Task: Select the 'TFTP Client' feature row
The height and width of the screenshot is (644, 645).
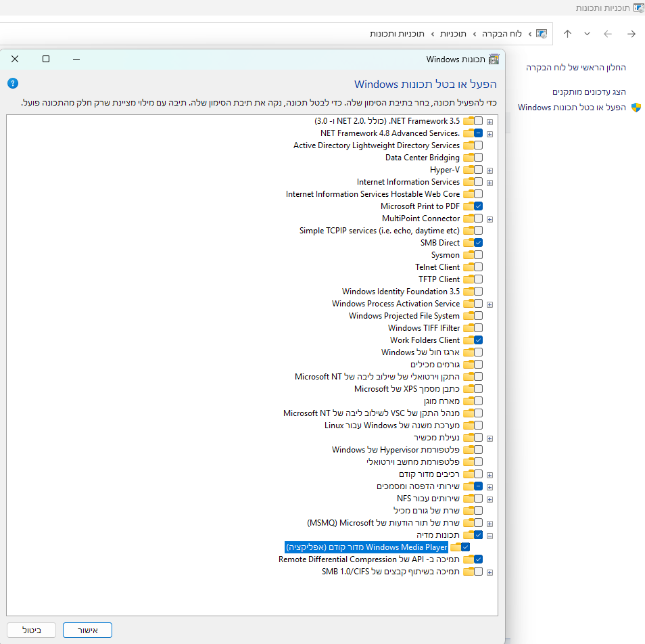Action: tap(439, 279)
